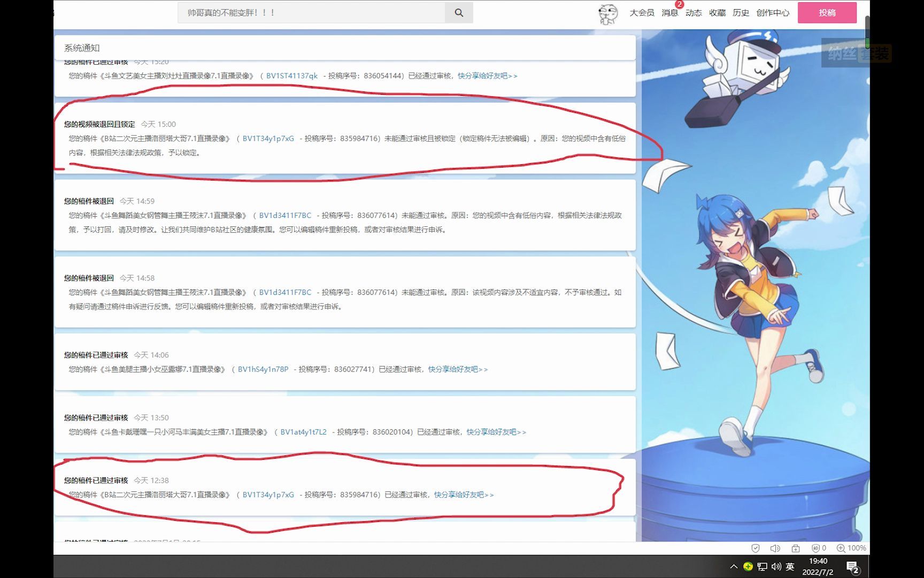Open 收藏 favorites in top navigation
Screen dimensions: 924x578
[x=717, y=13]
